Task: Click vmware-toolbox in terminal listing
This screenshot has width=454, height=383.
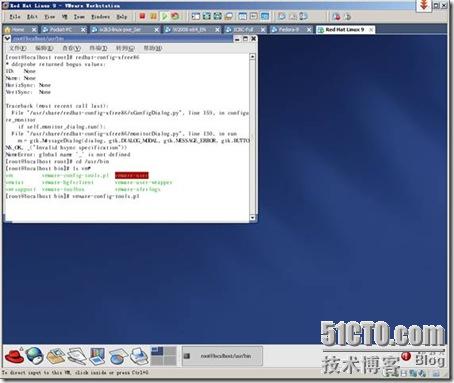Action: coord(63,189)
